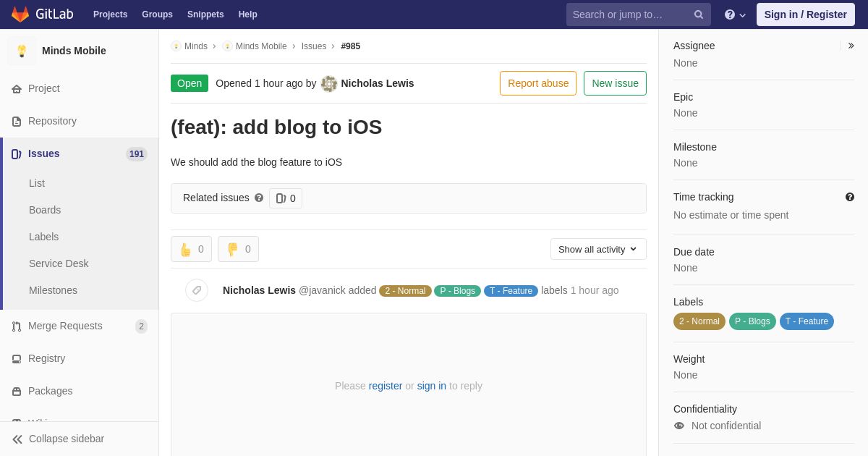Click the Minds breadcrumb link
Viewport: 868px width, 456px height.
[196, 46]
